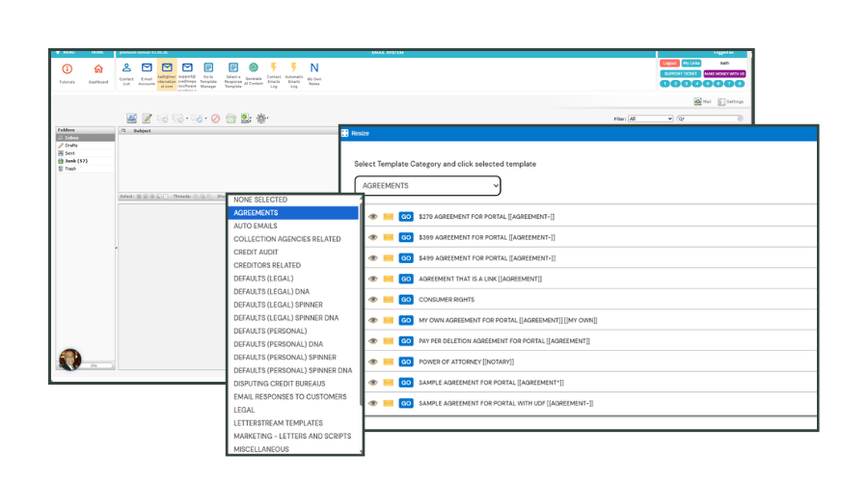Click the greyed reply-all envelope icon
This screenshot has height=482, width=868.
click(177, 119)
